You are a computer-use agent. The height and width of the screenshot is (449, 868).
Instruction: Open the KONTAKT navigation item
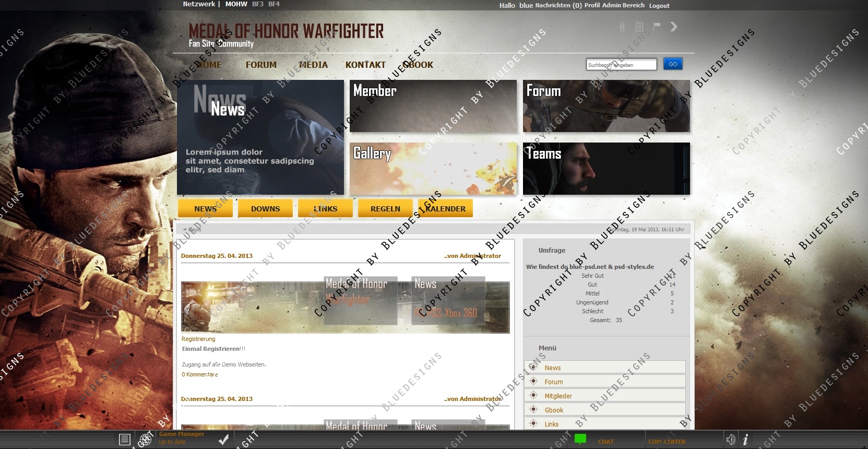pyautogui.click(x=365, y=65)
